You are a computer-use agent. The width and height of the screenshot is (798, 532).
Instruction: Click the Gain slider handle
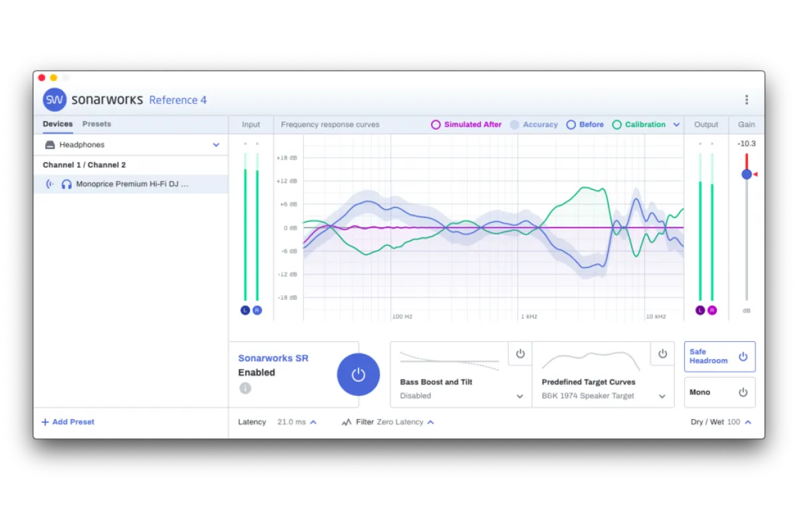[x=746, y=174]
